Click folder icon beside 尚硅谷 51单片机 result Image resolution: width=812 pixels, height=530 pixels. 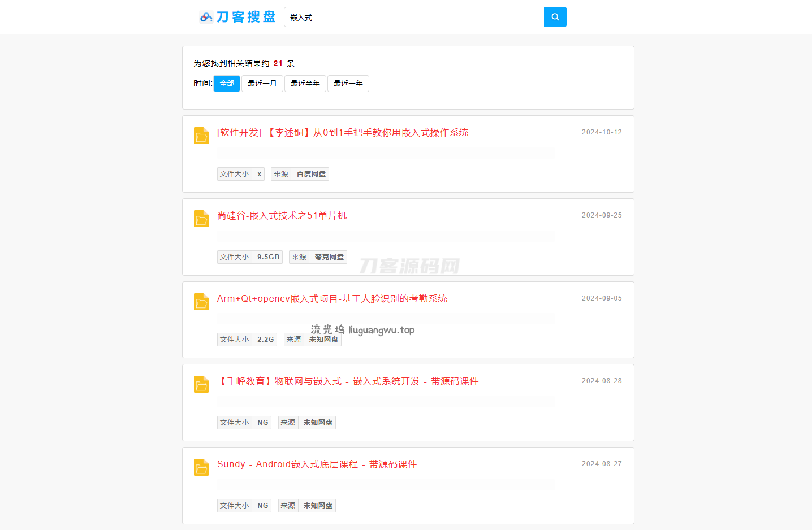[x=201, y=219]
